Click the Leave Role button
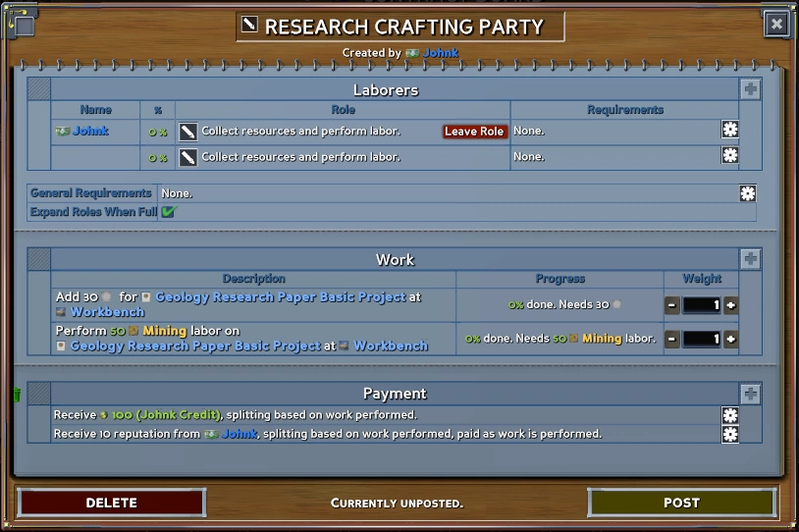Image resolution: width=799 pixels, height=532 pixels. click(474, 132)
